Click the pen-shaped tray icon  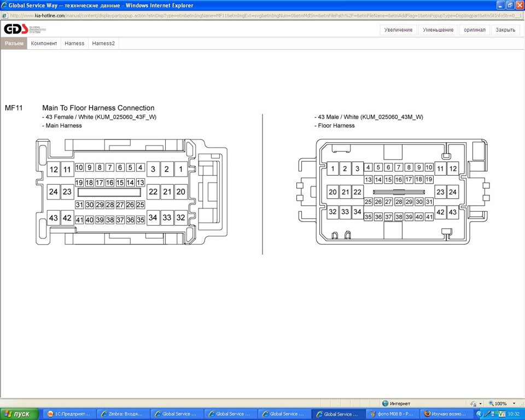point(487,414)
